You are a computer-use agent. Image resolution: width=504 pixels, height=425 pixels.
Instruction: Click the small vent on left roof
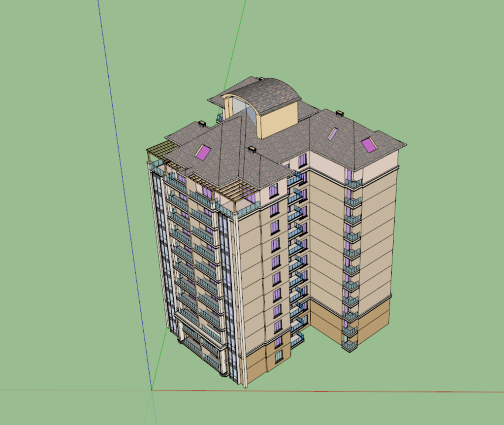(202, 123)
